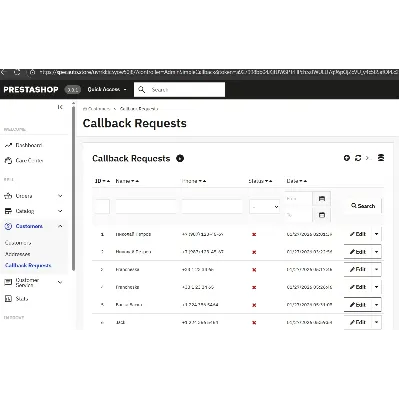Export the list to SQL Manager via the database icon
This screenshot has height=400, width=400.
click(x=381, y=158)
